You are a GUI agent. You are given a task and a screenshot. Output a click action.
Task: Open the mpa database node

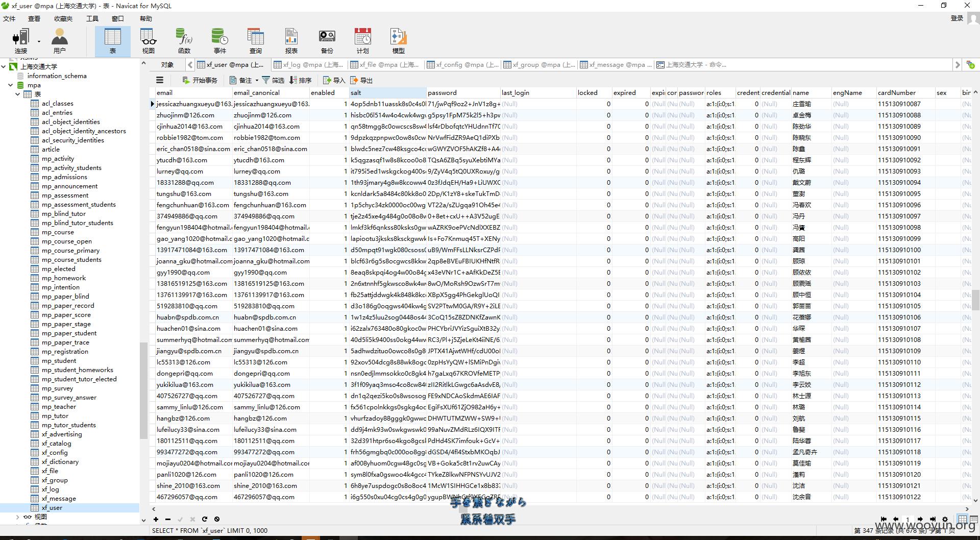tap(34, 85)
